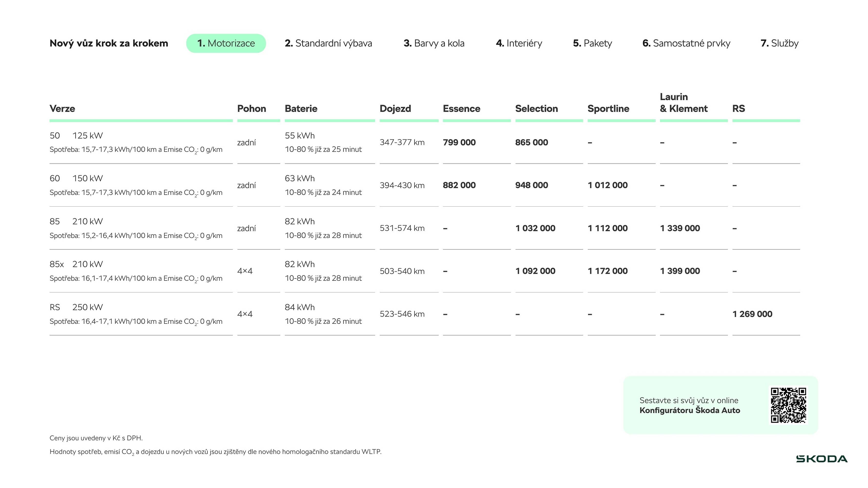
Task: Click the Škoda logo
Action: point(822,459)
